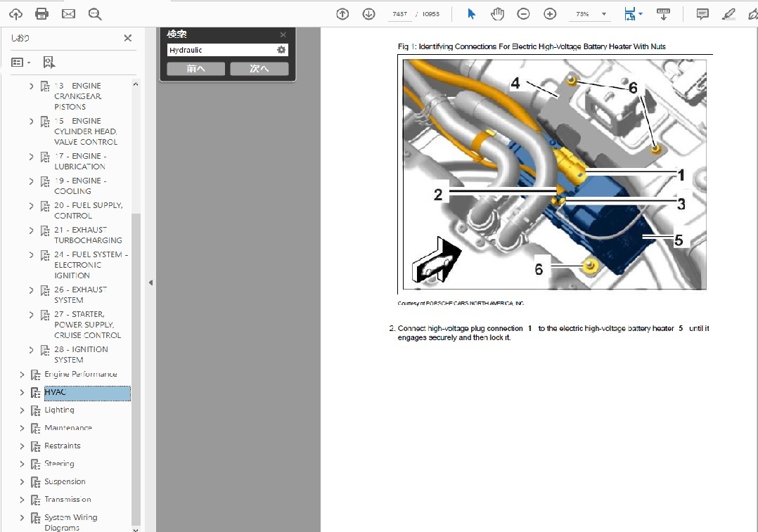Select the HVAC bookmark
Image resolution: width=758 pixels, height=532 pixels.
pyautogui.click(x=87, y=393)
